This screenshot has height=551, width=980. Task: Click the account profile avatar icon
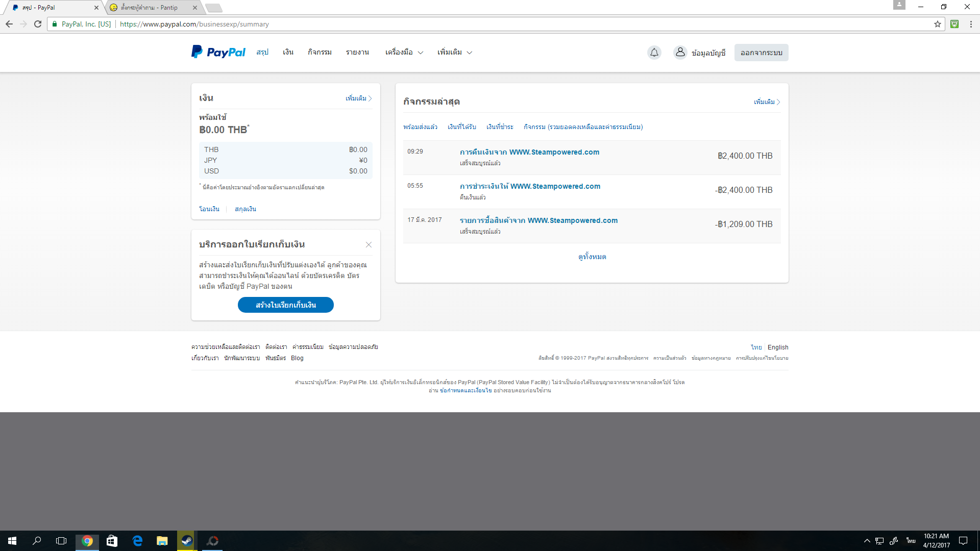pyautogui.click(x=680, y=53)
